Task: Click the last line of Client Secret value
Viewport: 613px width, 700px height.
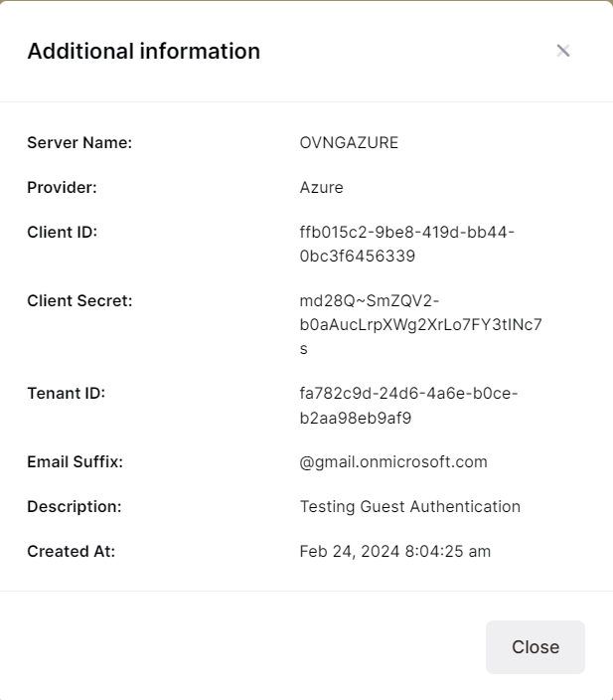Action: 304,349
